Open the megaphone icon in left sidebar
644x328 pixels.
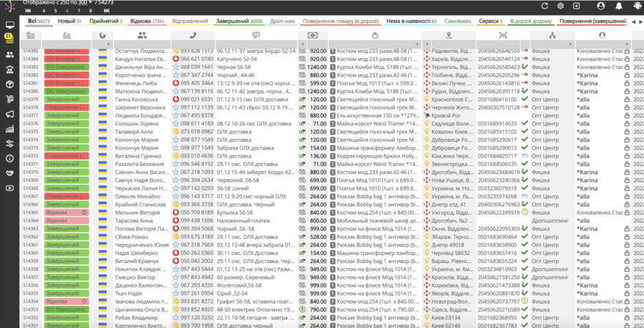pyautogui.click(x=9, y=114)
